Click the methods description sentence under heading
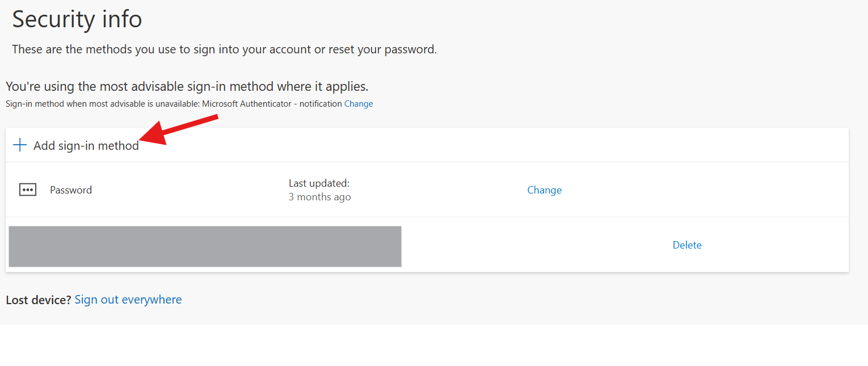 [x=225, y=49]
